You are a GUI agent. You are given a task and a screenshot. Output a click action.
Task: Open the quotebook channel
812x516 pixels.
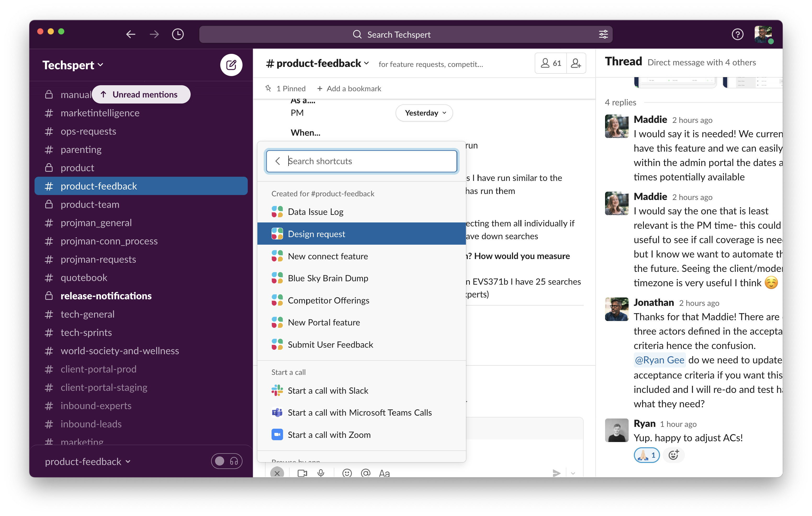141,277
